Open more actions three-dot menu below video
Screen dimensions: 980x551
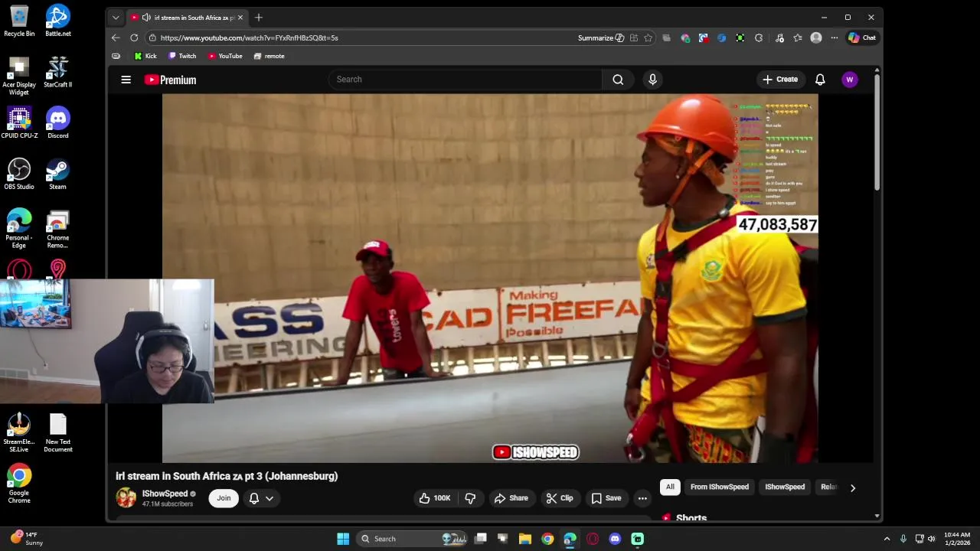point(642,498)
